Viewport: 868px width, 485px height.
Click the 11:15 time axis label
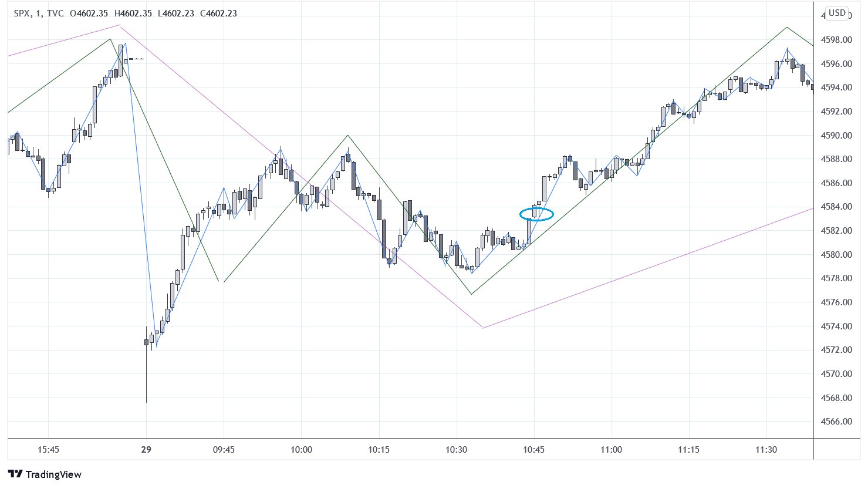(x=688, y=450)
